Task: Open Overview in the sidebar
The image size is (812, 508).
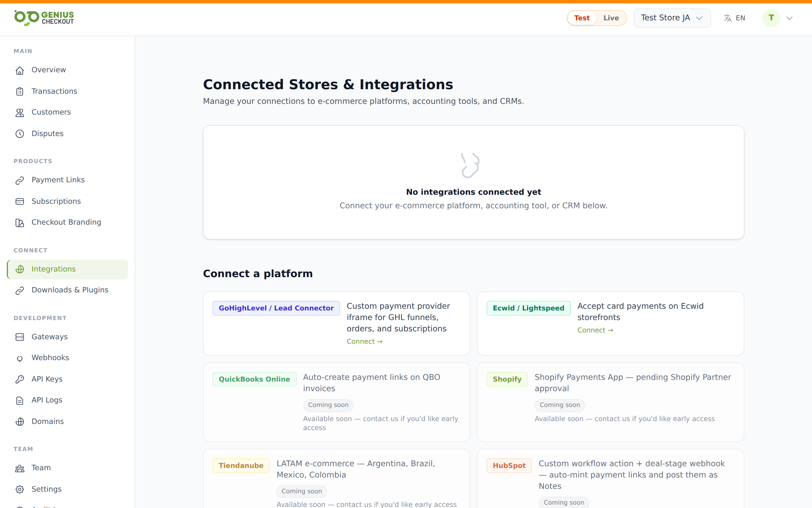Action: coord(67,70)
